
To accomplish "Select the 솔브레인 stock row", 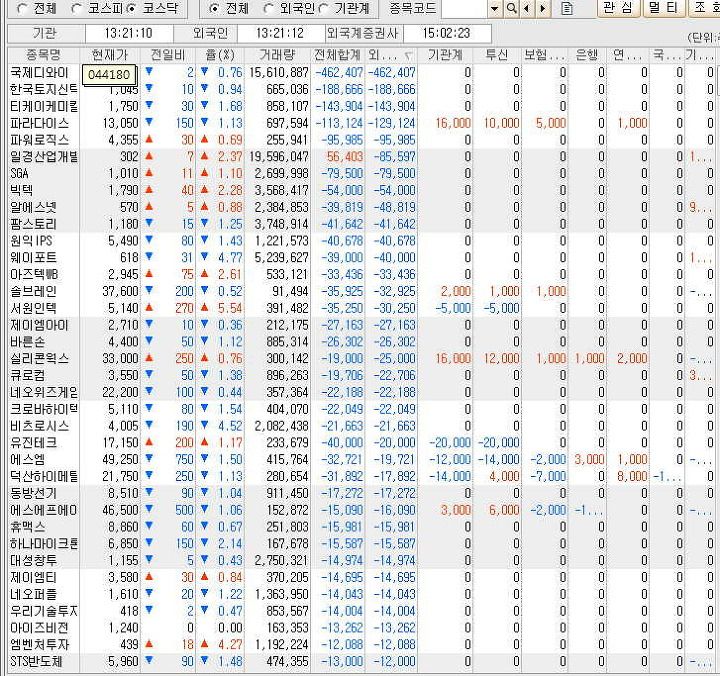I will (360, 291).
